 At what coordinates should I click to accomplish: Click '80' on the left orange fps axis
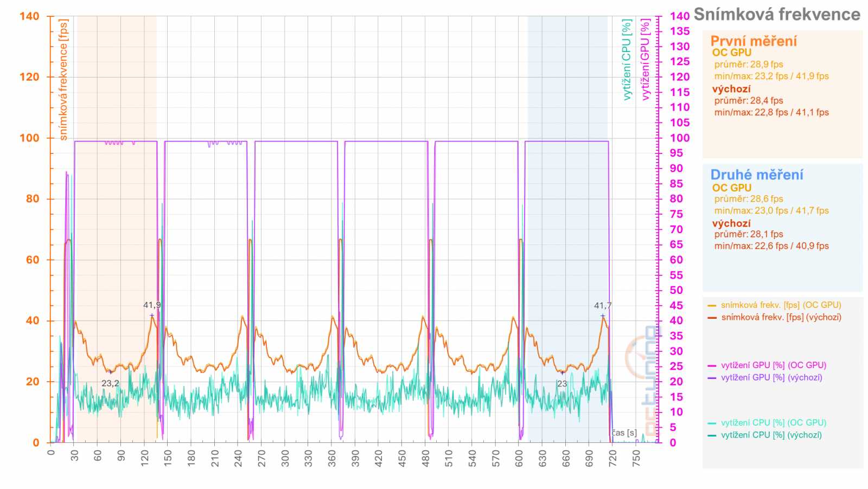click(x=33, y=199)
